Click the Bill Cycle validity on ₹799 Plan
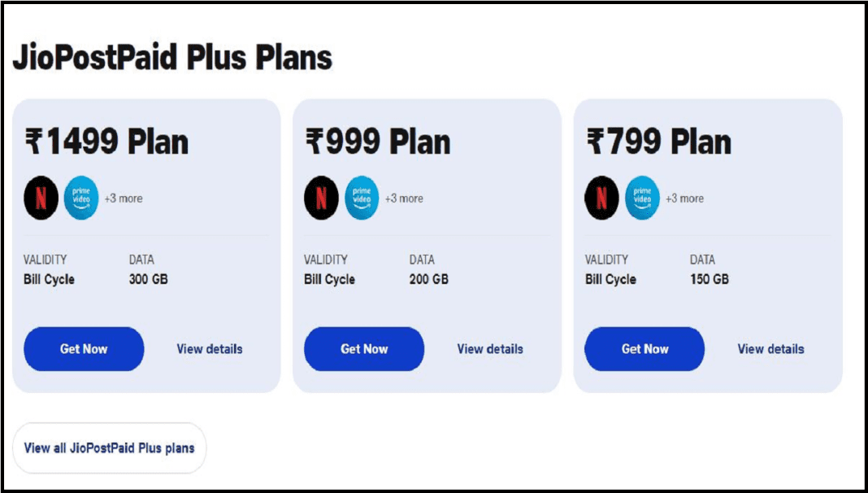Image resolution: width=868 pixels, height=493 pixels. click(x=610, y=278)
